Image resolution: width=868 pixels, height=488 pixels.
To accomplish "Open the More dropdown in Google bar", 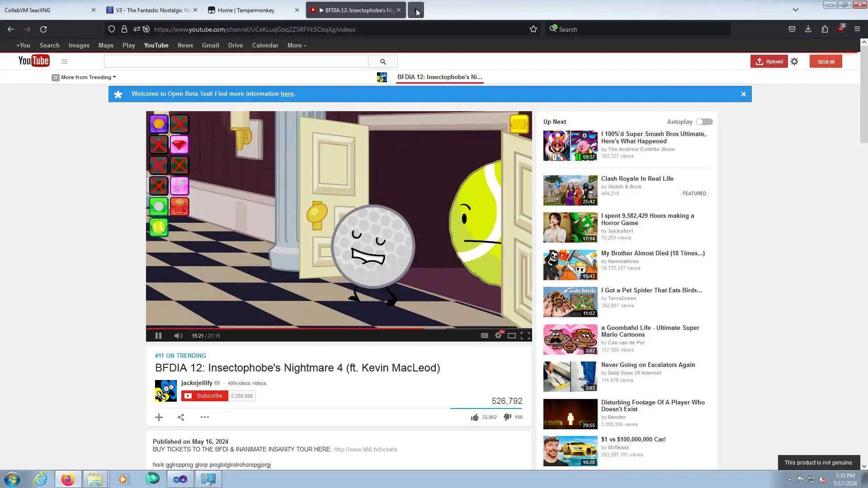I will click(x=297, y=45).
